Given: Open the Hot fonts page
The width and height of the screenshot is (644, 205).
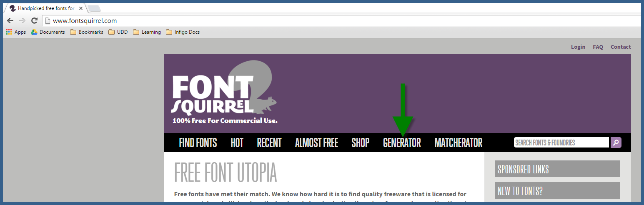Looking at the screenshot, I should tap(237, 142).
